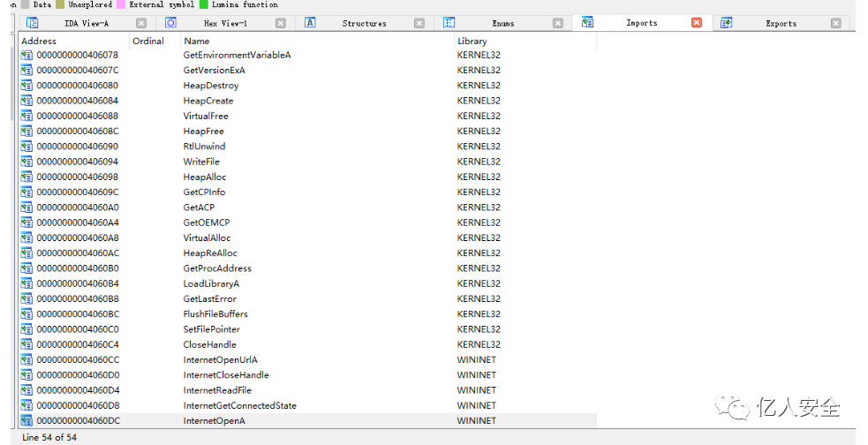
Task: Click the Unexplored legend color swatch
Action: (x=60, y=4)
